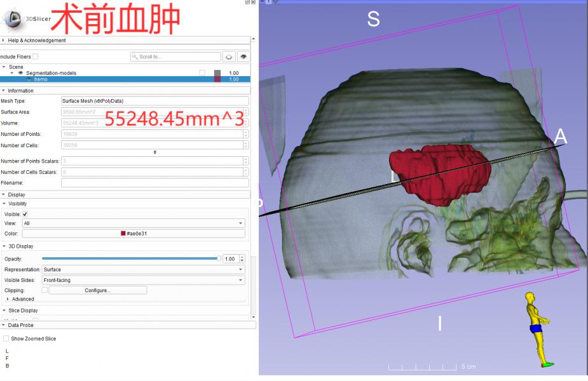588x381 pixels.
Task: Uncheck the Visible checkbox
Action: (x=25, y=214)
